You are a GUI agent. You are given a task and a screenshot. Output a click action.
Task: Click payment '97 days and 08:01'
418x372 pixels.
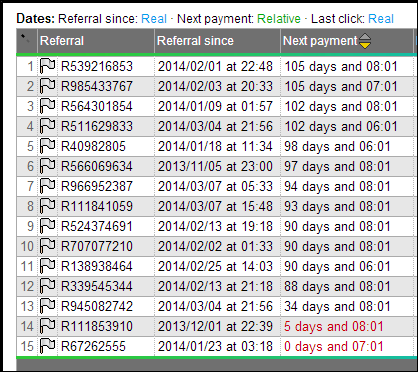pos(337,166)
